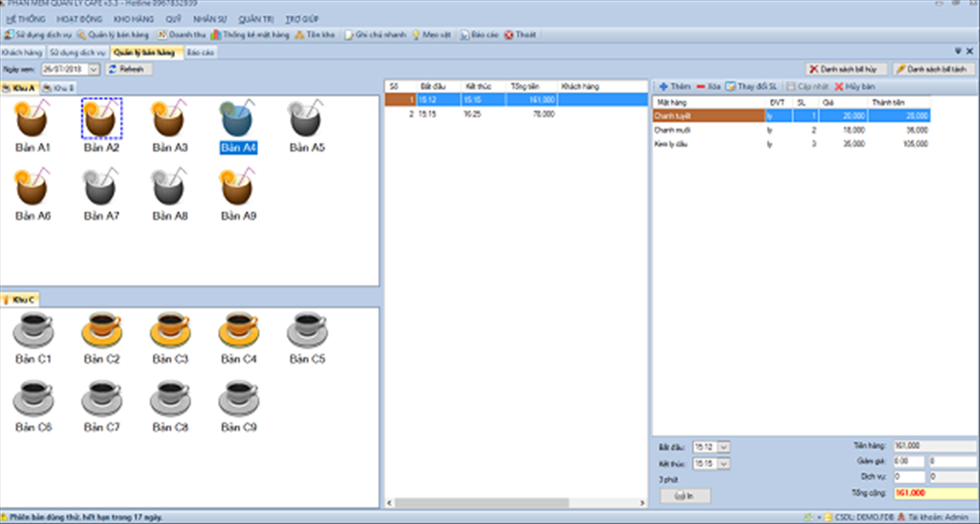Screen dimensions: 980x524
Task: Switch to the Khu B tab
Action: coord(61,88)
